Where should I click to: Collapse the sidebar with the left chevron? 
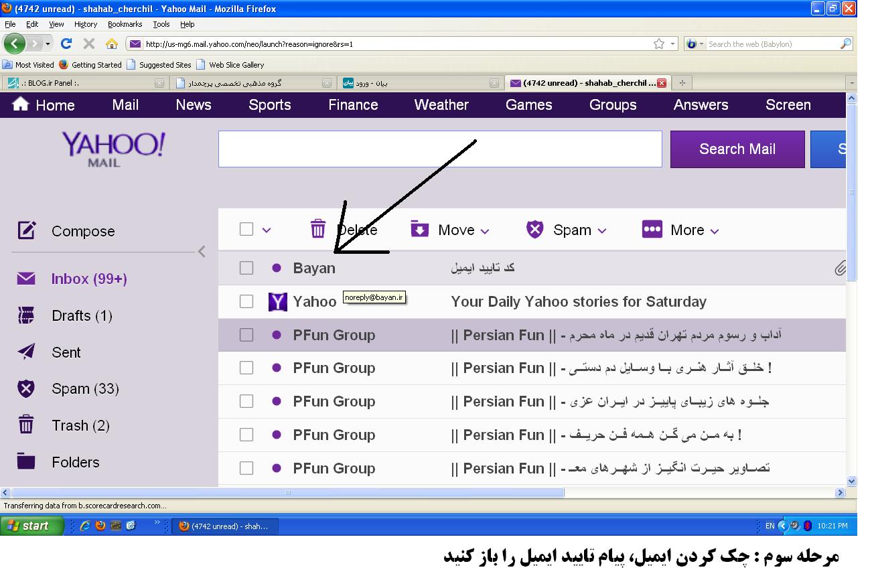[x=201, y=252]
